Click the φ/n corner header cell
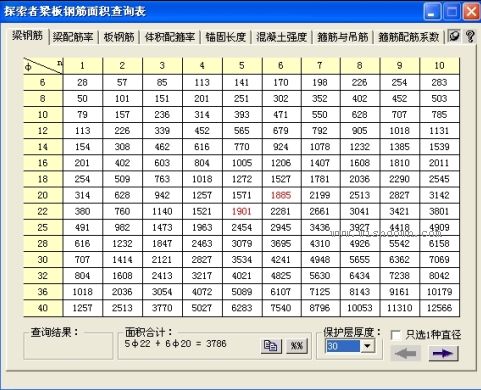This screenshot has height=390, width=481. pos(43,66)
